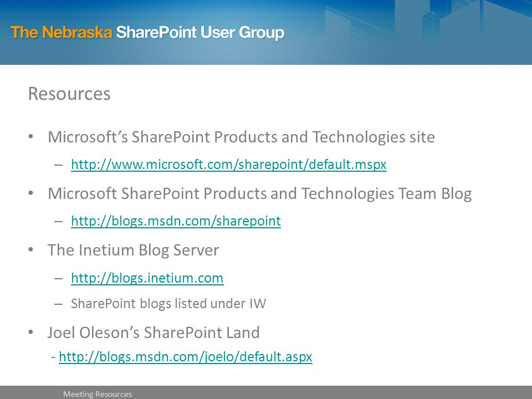This screenshot has width=532, height=399.
Task: Click the bullet dot before 'Microsoft SharePoint Products ... Team Blog'
Action: coord(31,193)
